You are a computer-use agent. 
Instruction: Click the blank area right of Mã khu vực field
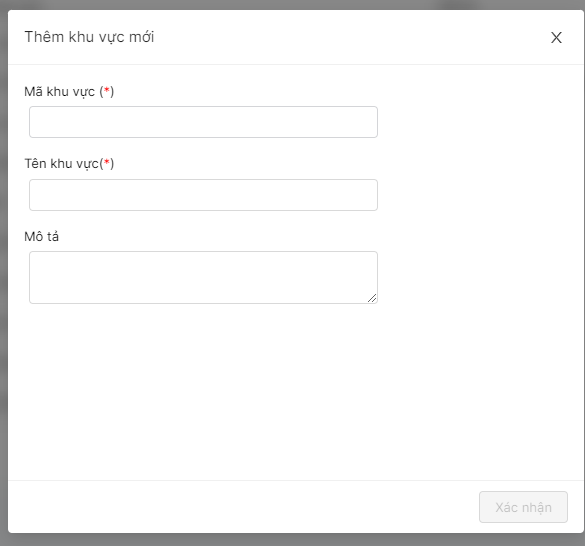coord(479,122)
